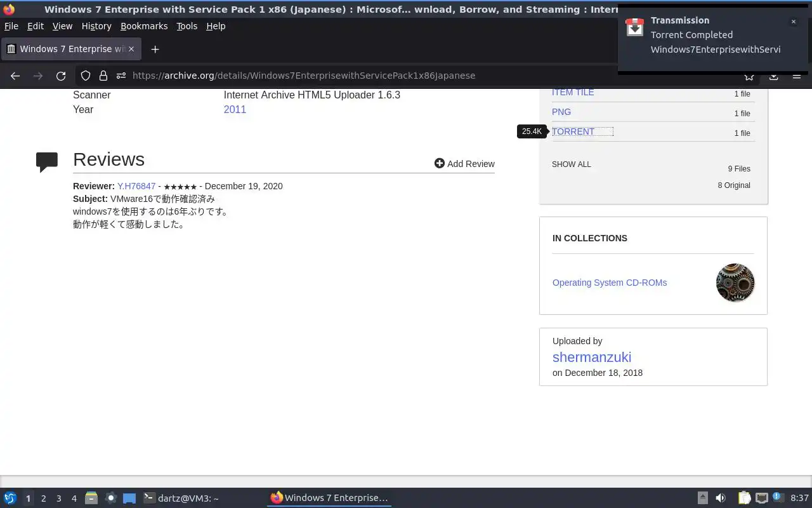Open the Tools menu

coord(187,26)
